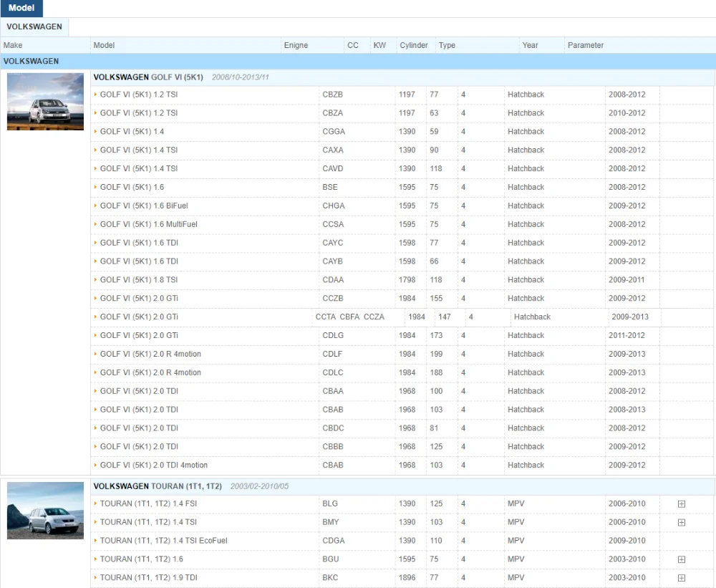Open the Golf VI car thumbnail
The image size is (716, 588).
[45, 102]
